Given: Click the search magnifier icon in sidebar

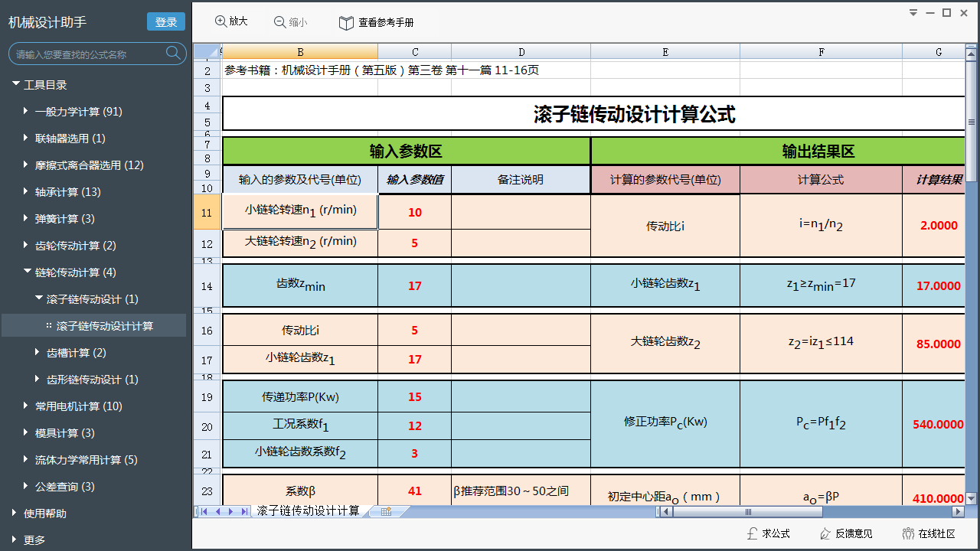Looking at the screenshot, I should 174,54.
